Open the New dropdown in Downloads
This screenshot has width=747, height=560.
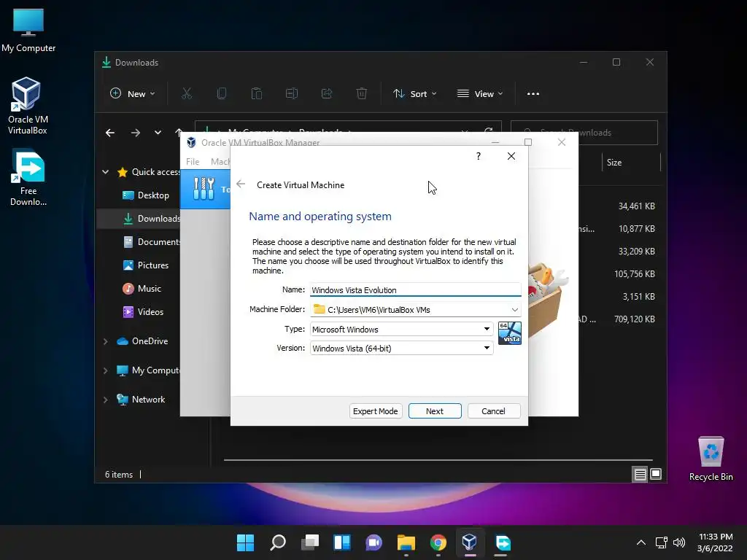point(133,94)
